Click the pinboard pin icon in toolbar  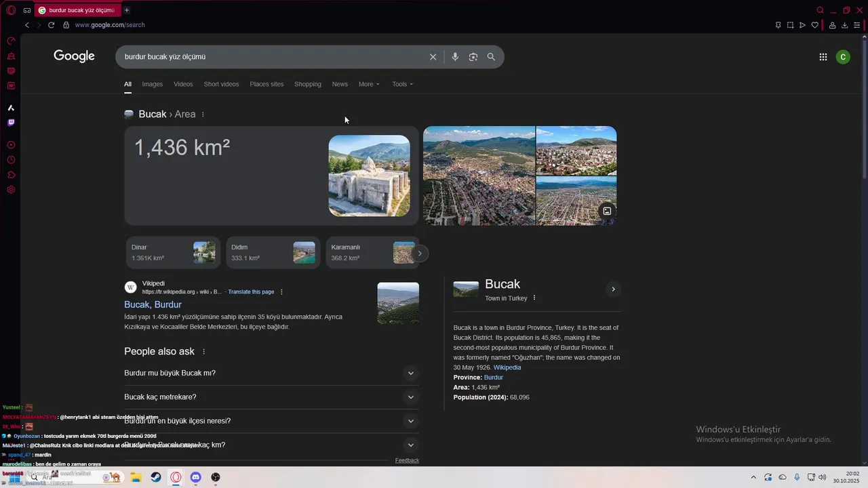(778, 25)
